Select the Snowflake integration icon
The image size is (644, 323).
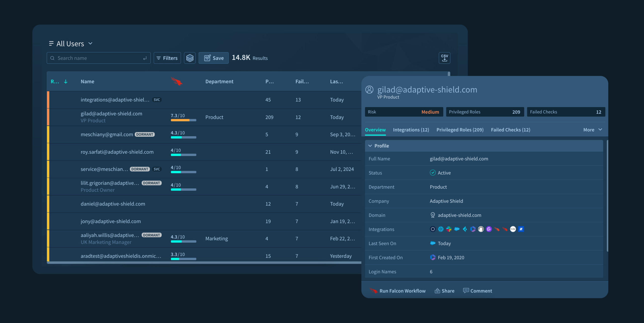pyautogui.click(x=441, y=229)
